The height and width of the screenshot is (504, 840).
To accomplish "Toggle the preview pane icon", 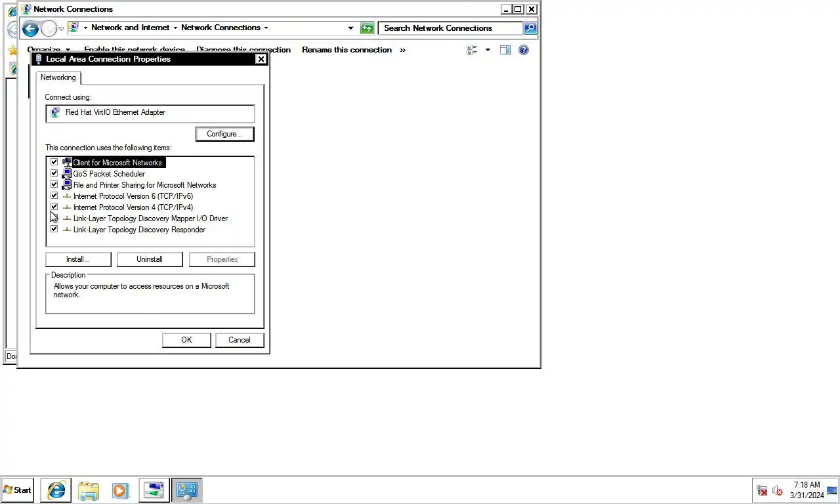I will click(x=505, y=50).
